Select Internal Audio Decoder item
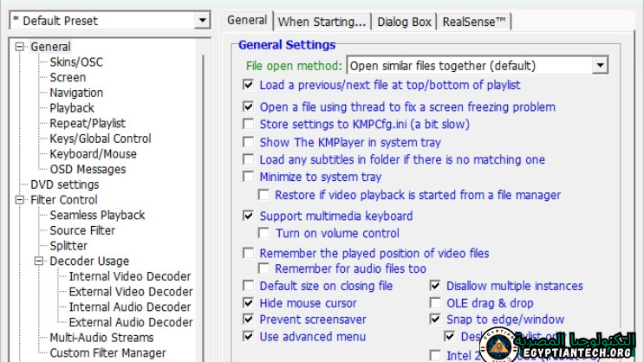Viewport: 644px width, 362px height. coord(130,307)
